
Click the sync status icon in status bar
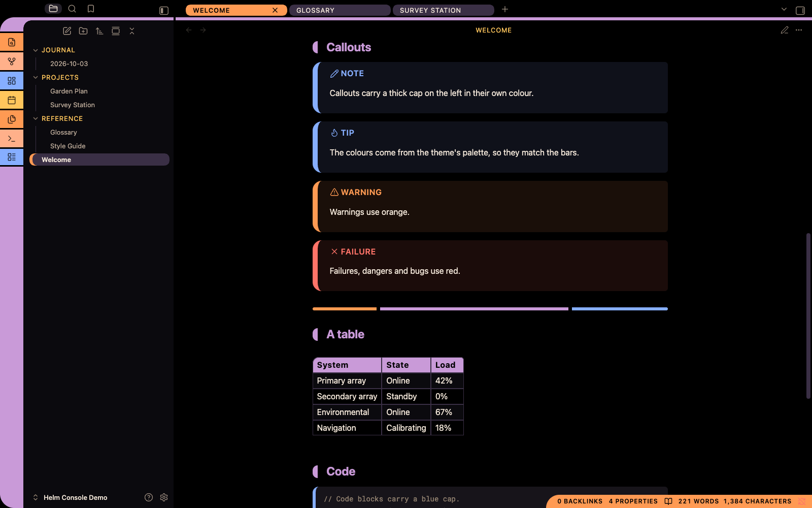tap(802, 501)
